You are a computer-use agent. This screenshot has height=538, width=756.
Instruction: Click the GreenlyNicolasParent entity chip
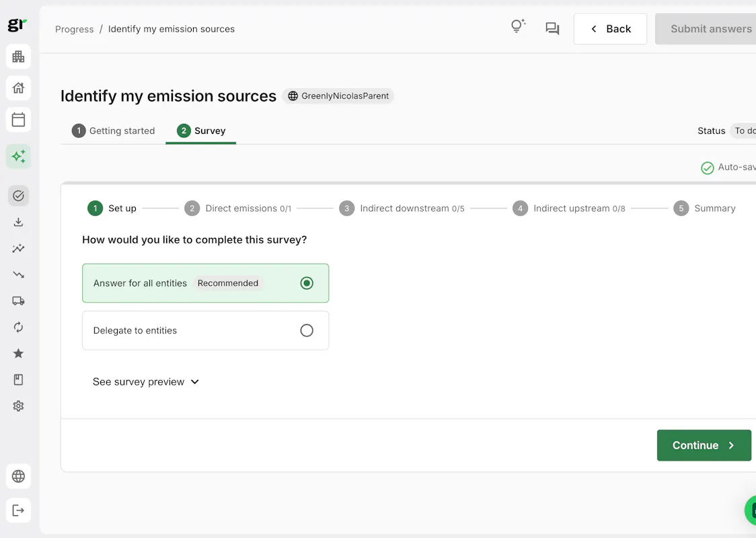pos(338,96)
